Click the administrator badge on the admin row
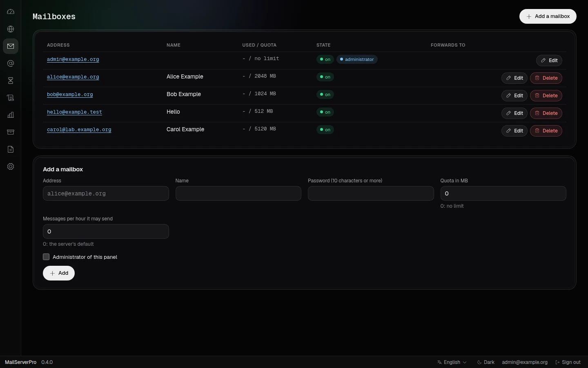The image size is (588, 368). click(357, 59)
